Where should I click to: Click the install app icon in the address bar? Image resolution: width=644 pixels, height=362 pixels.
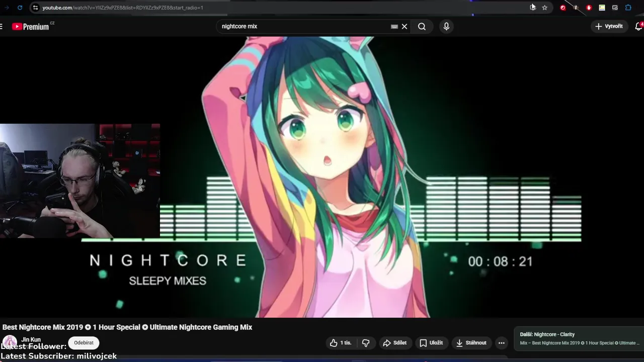(533, 8)
